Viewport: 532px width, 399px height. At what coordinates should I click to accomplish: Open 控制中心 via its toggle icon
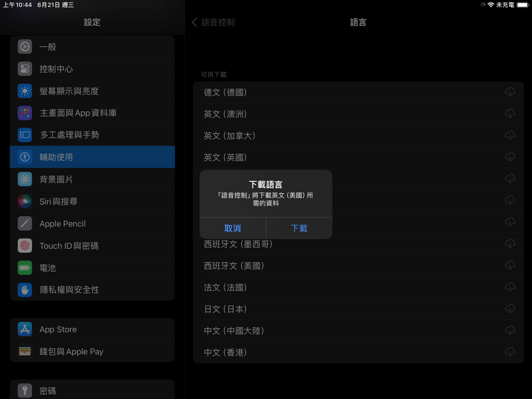25,69
